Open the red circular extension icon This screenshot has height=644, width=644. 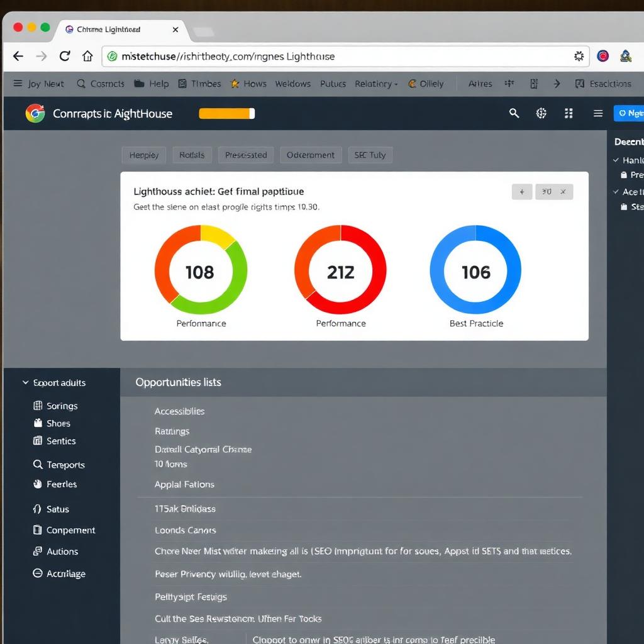[602, 56]
